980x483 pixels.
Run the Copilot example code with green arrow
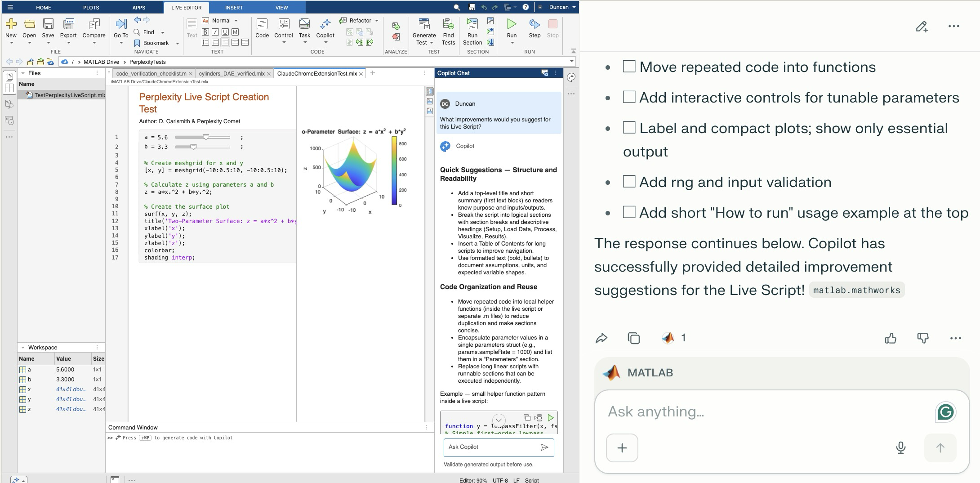tap(550, 418)
